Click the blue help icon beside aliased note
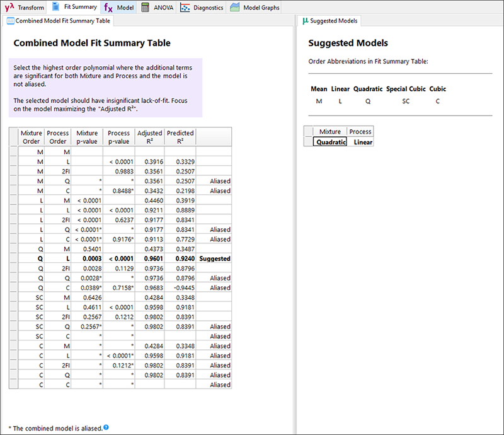 click(x=106, y=428)
